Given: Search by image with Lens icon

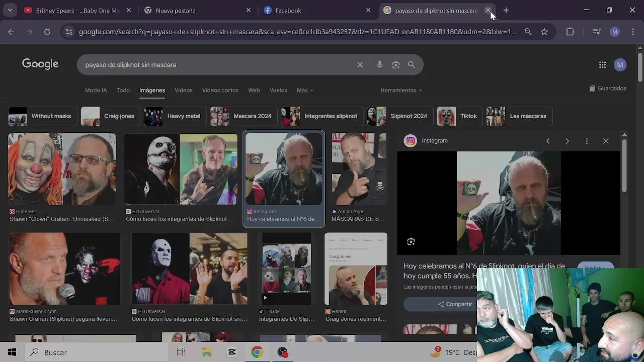Looking at the screenshot, I should pyautogui.click(x=396, y=65).
